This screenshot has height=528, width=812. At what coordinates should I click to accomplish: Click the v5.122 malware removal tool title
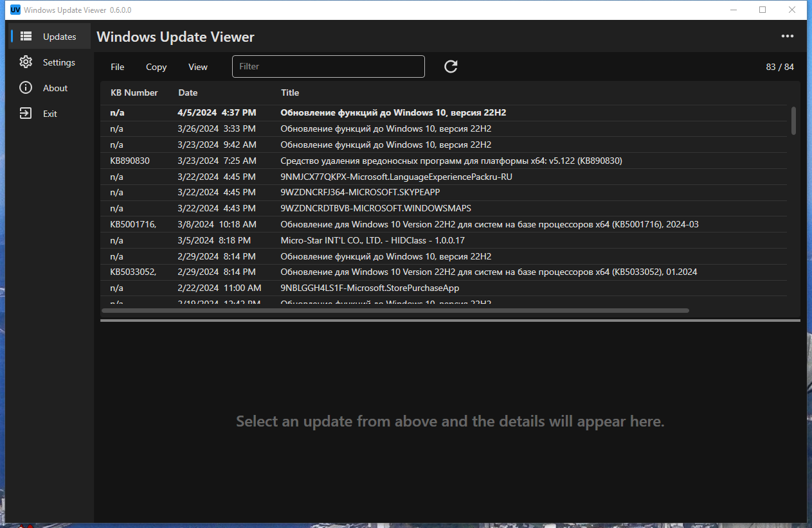[x=451, y=161]
